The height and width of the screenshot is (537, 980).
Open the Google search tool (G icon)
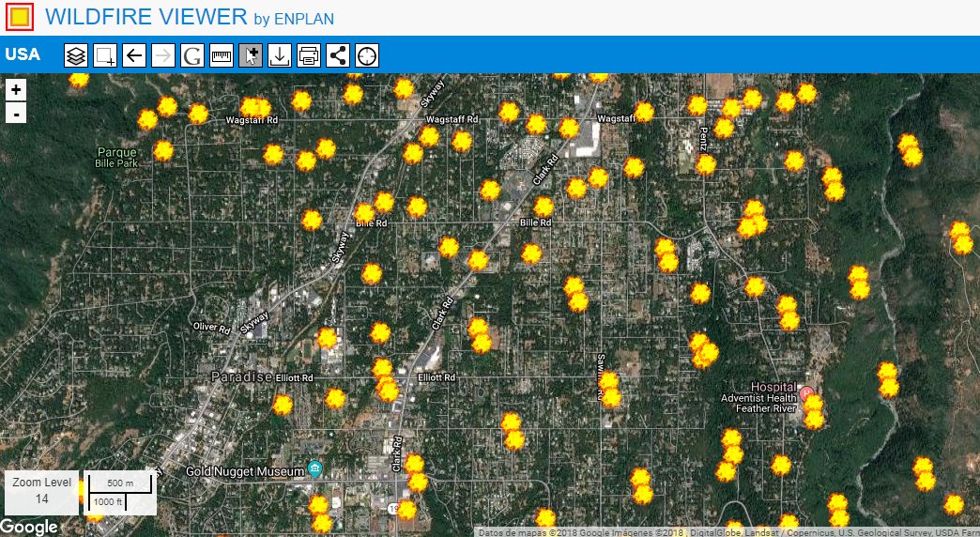click(192, 55)
